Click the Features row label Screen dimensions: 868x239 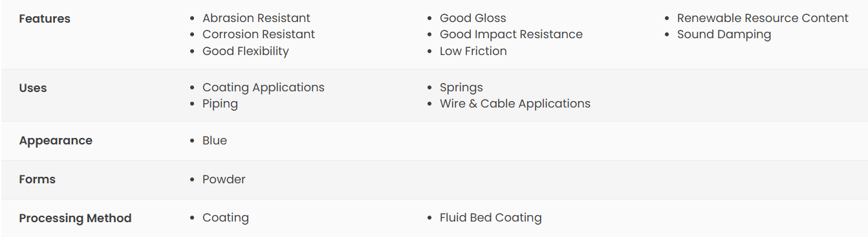[x=45, y=19]
